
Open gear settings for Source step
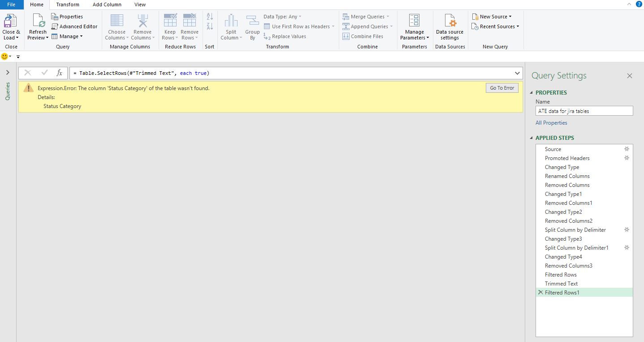[627, 149]
